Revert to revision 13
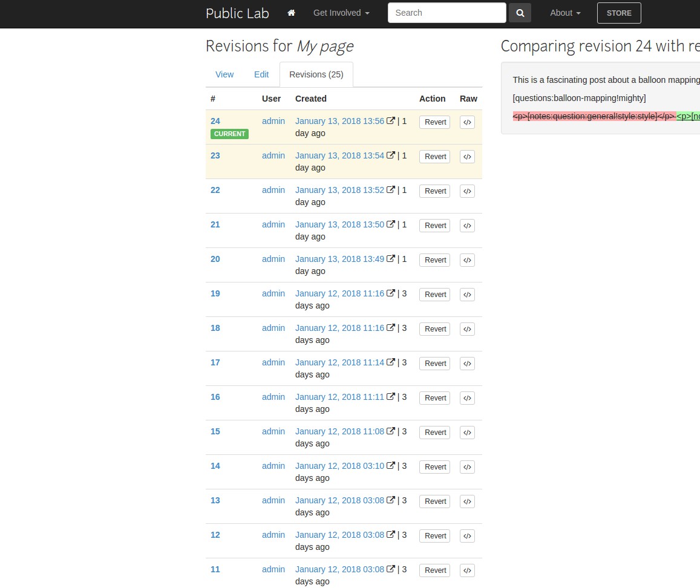This screenshot has width=700, height=588. 435,501
